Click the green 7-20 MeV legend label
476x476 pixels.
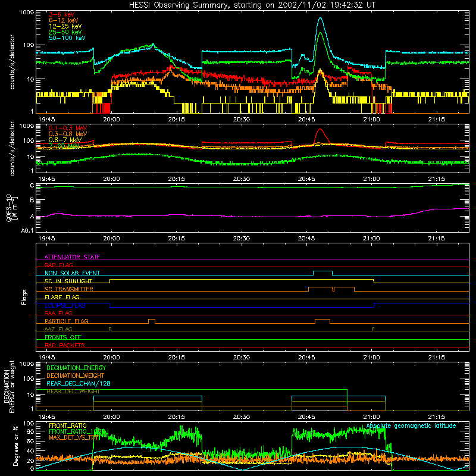click(x=64, y=146)
